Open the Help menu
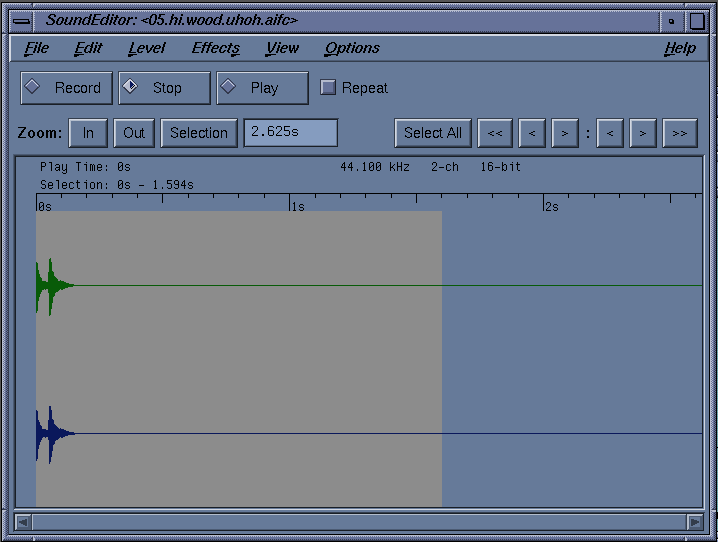Screen dimensions: 718x542 680,48
